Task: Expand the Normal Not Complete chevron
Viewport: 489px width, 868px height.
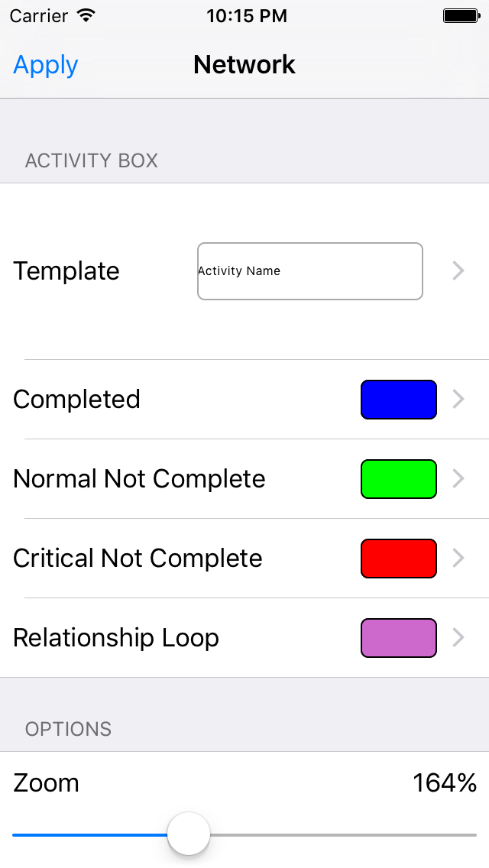Action: click(x=458, y=478)
